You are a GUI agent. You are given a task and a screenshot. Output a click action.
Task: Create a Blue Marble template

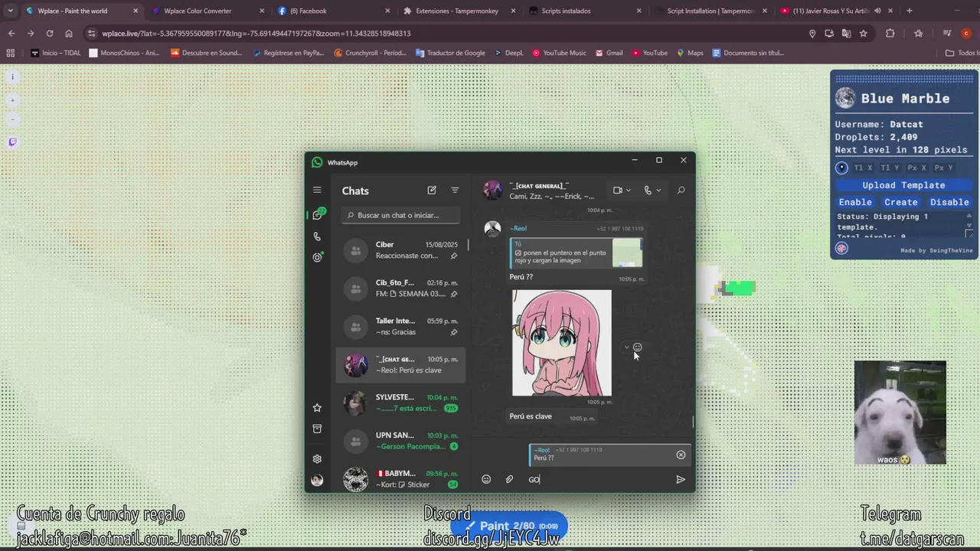point(901,202)
